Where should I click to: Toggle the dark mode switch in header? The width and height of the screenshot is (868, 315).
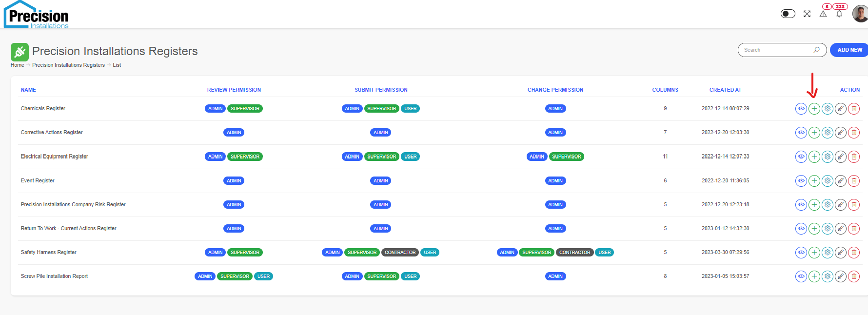(x=788, y=14)
